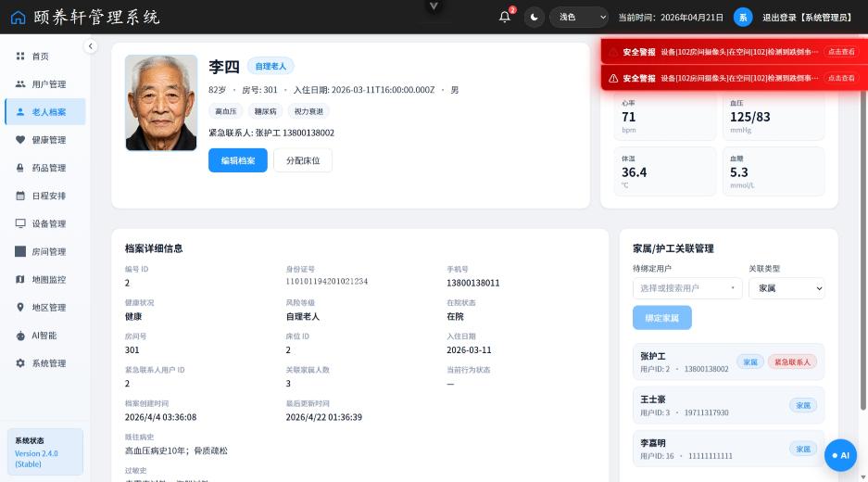This screenshot has width=868, height=482.
Task: Click 分配床位 button
Action: point(303,160)
